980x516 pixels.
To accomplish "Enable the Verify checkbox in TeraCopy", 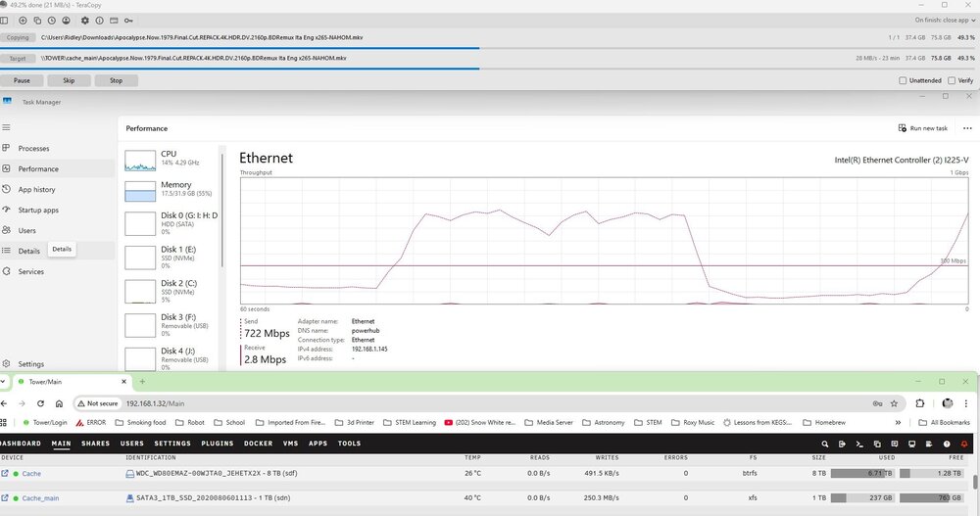I will click(952, 80).
